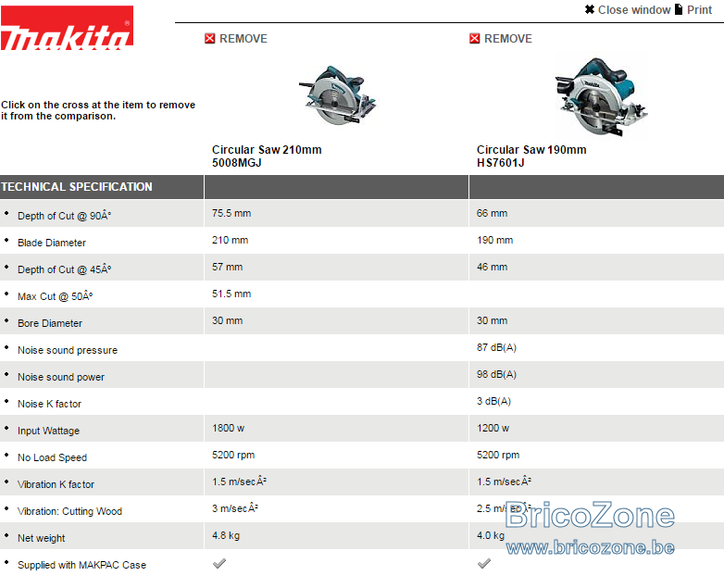The width and height of the screenshot is (724, 588).
Task: Click the 75.5 mm value
Action: click(231, 213)
